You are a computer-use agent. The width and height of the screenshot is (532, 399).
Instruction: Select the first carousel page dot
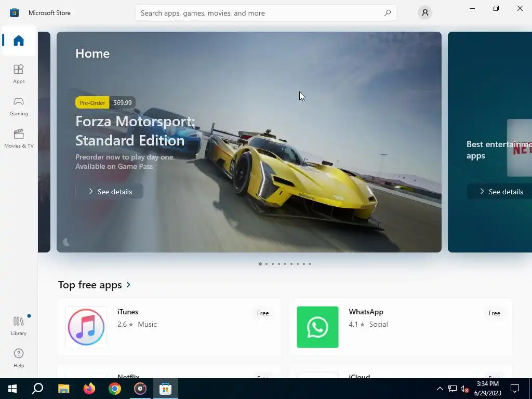260,263
